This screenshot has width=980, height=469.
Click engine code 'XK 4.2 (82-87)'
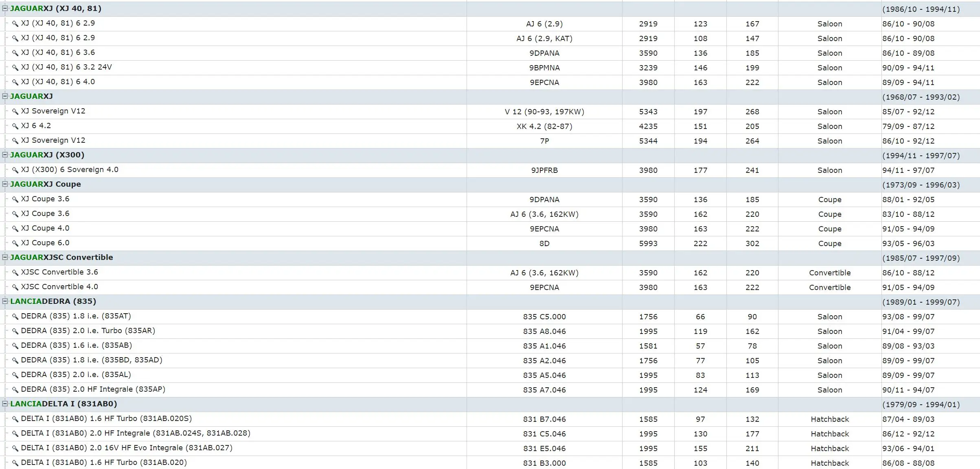pyautogui.click(x=544, y=127)
